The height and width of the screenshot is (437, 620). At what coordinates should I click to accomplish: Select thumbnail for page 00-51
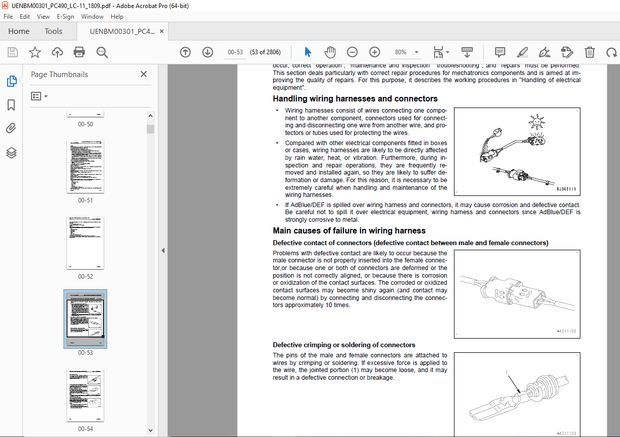[x=85, y=167]
